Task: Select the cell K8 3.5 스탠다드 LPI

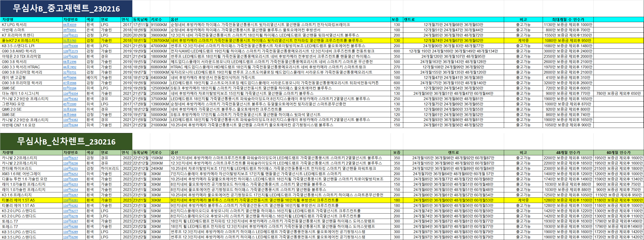Action: click(31, 46)
